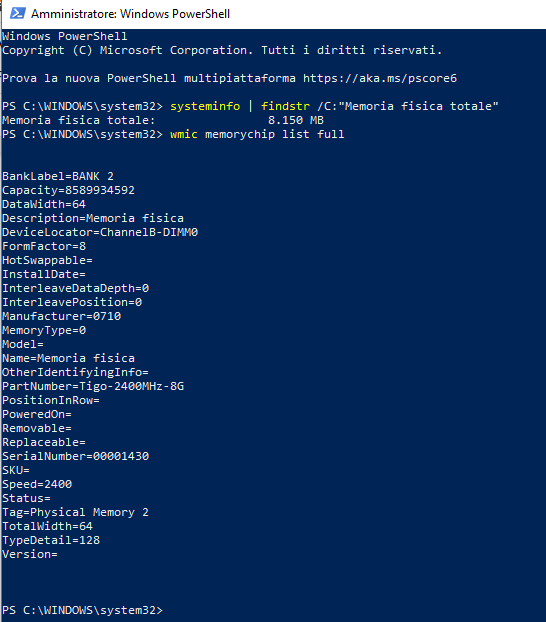
Task: Click the SerialNumber=00001430 line
Action: pyautogui.click(x=75, y=456)
